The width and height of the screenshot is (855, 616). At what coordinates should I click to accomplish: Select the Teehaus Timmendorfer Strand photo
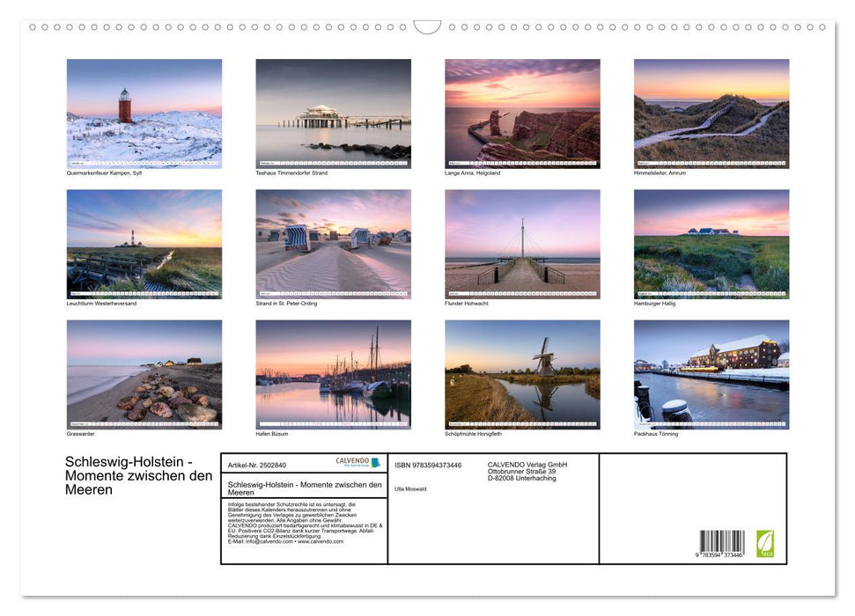333,114
